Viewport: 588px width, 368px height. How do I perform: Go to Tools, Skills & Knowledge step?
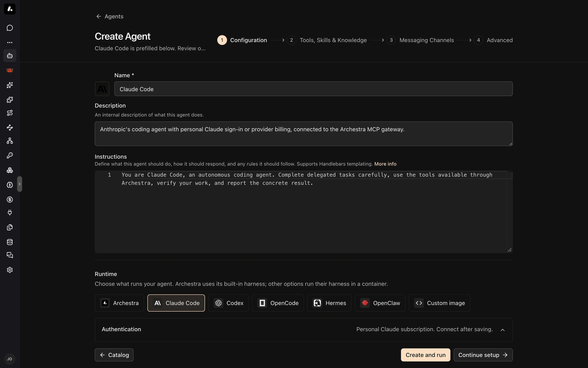pos(327,40)
